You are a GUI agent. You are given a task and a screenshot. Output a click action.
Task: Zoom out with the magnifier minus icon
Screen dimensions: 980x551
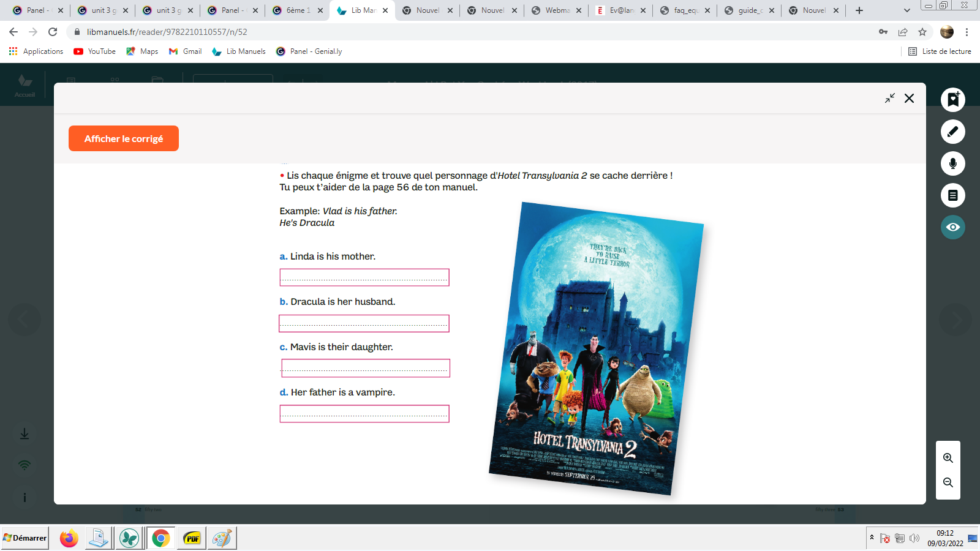click(x=948, y=482)
